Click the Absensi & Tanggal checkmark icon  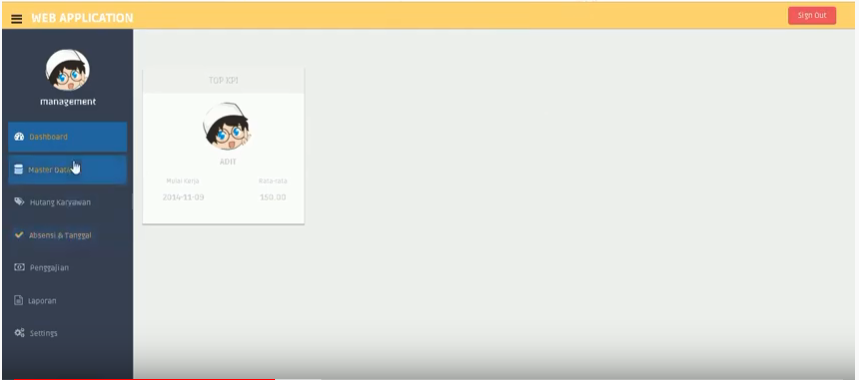(x=19, y=235)
